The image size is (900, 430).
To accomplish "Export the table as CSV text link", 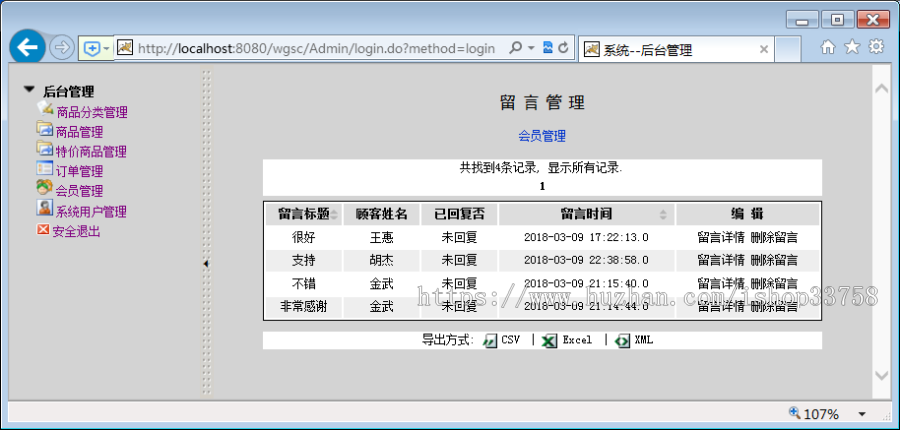I will click(x=510, y=340).
